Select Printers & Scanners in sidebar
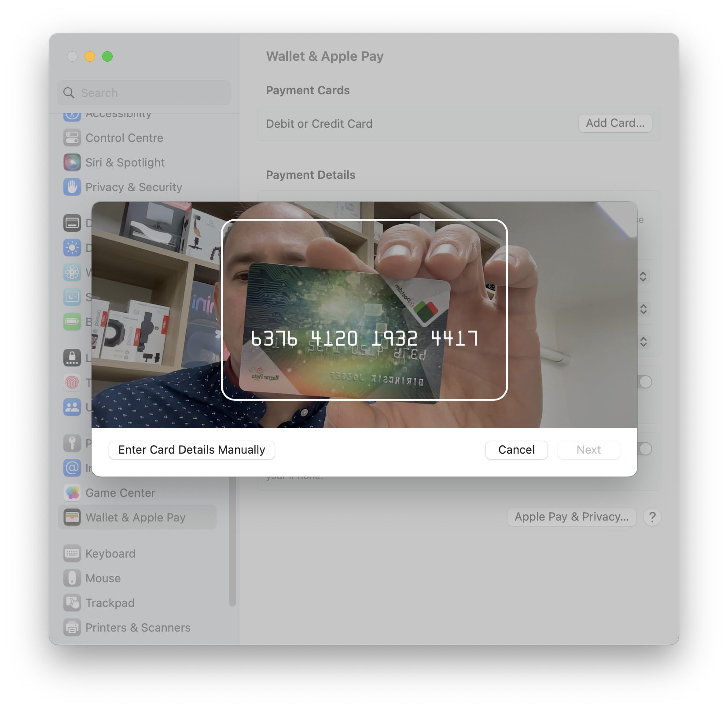Image resolution: width=728 pixels, height=710 pixels. 138,628
